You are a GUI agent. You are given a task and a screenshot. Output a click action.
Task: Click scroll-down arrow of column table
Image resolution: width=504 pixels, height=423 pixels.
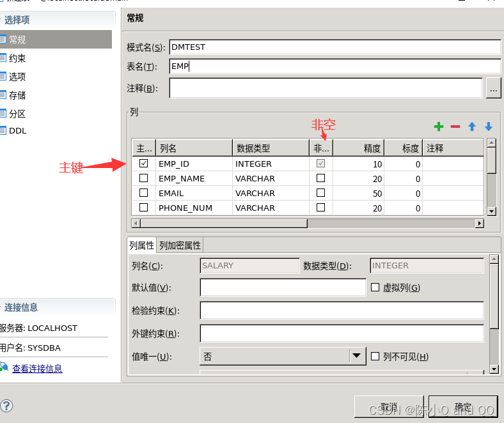click(x=491, y=211)
